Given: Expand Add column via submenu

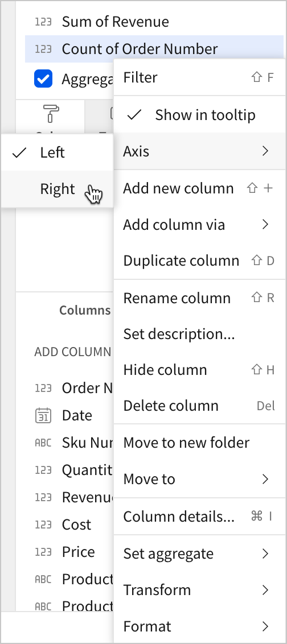Looking at the screenshot, I should 199,225.
